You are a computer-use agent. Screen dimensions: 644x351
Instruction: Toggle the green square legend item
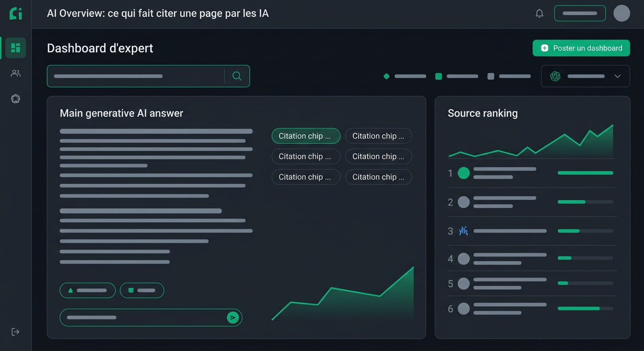(x=439, y=76)
